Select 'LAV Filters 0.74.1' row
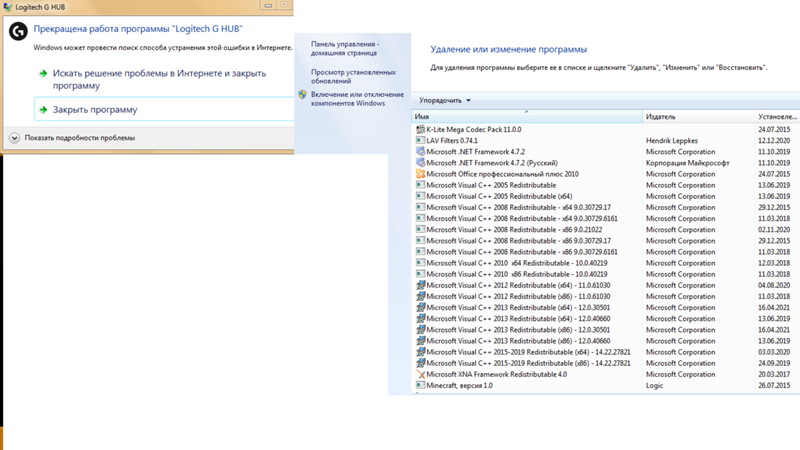The image size is (800, 450). pyautogui.click(x=606, y=140)
